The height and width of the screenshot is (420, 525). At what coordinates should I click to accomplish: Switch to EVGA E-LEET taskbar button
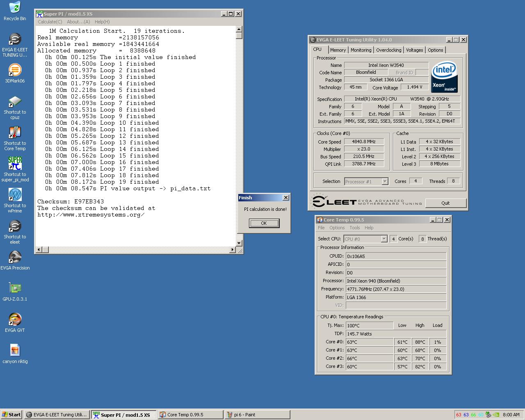(x=57, y=415)
